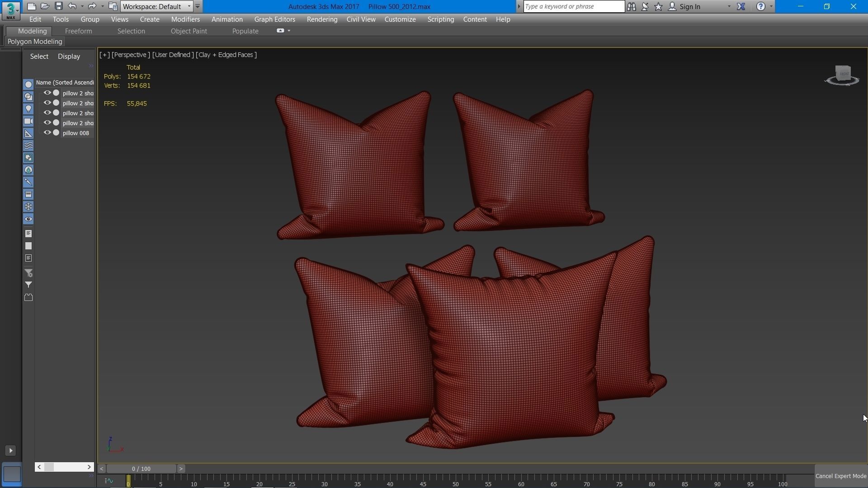Toggle Display Space Warps filter icon
The height and width of the screenshot is (488, 868).
28,145
